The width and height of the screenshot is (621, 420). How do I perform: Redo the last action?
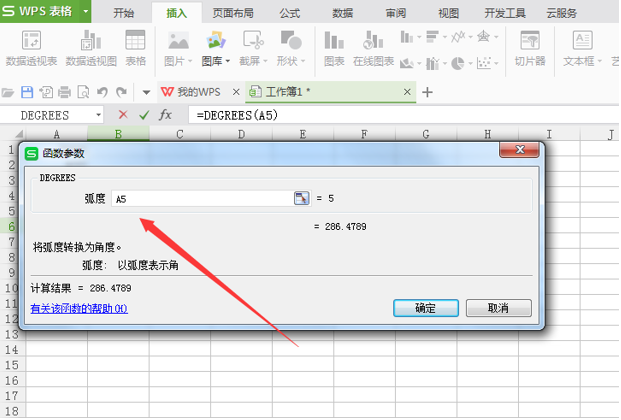[121, 92]
